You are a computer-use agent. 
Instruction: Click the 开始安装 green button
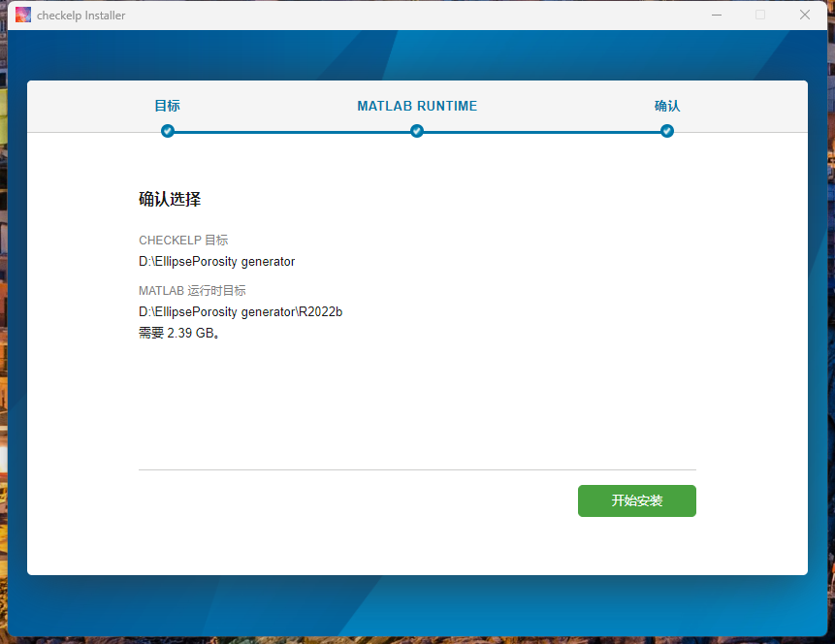pos(637,500)
